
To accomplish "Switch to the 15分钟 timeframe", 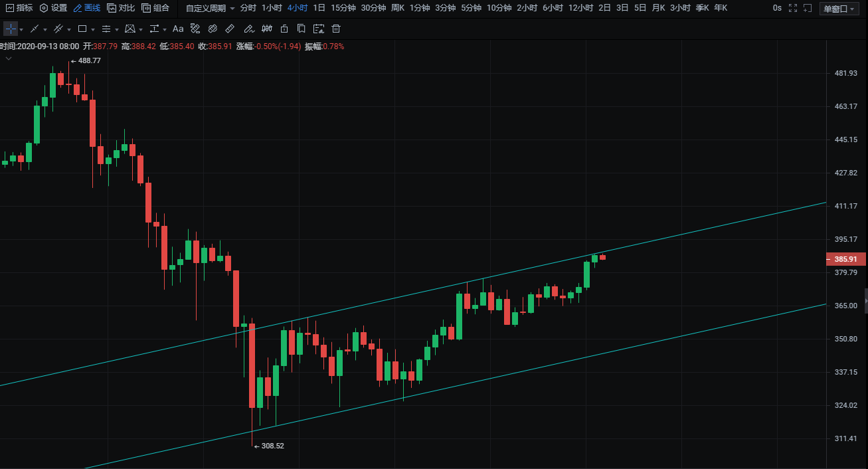I will (x=343, y=8).
